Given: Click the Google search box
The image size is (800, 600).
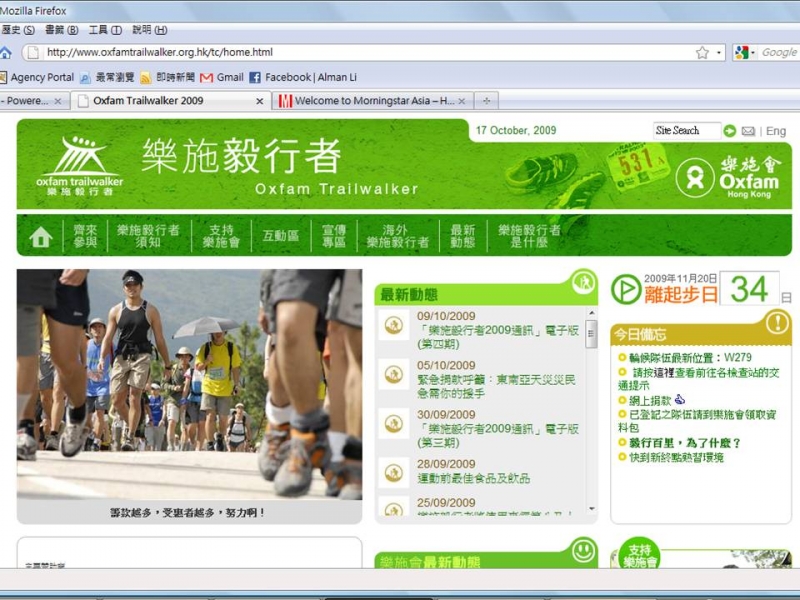Looking at the screenshot, I should click(779, 52).
